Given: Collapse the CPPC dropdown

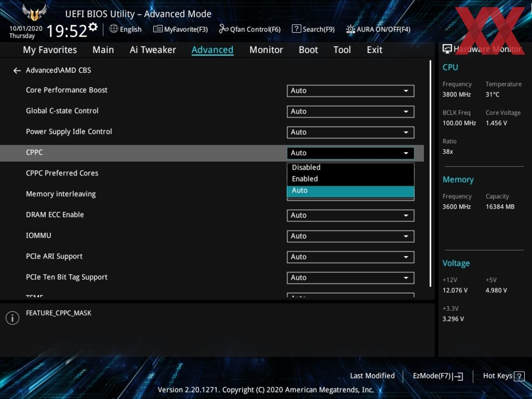Looking at the screenshot, I should point(350,153).
